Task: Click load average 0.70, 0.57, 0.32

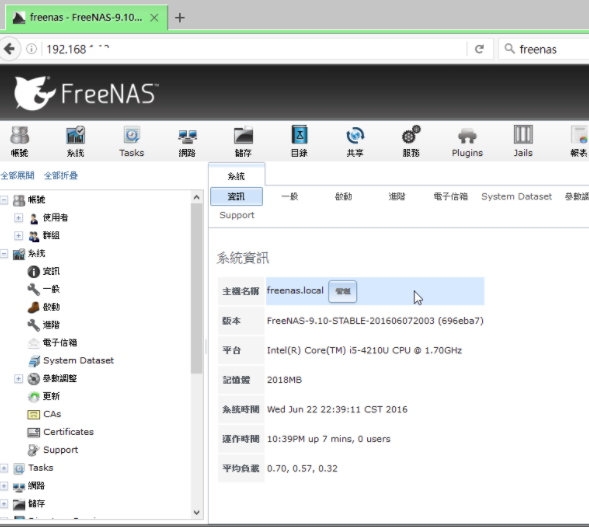Action: 302,468
